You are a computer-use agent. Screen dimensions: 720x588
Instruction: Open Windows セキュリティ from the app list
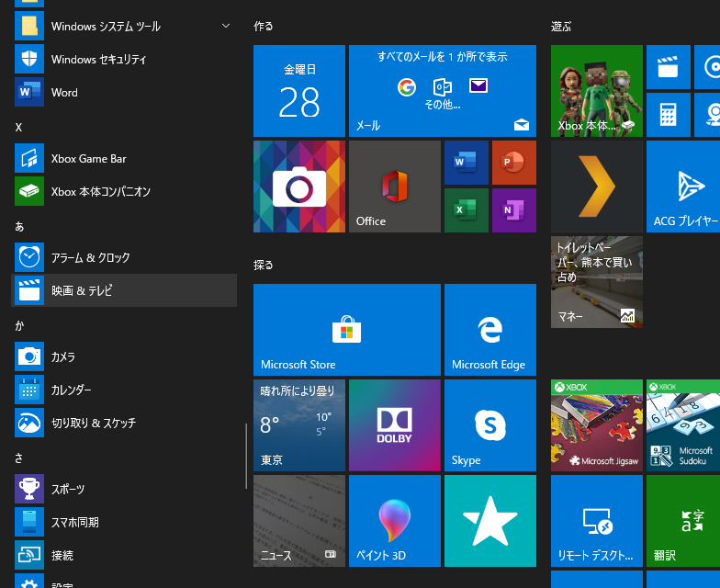(124, 59)
